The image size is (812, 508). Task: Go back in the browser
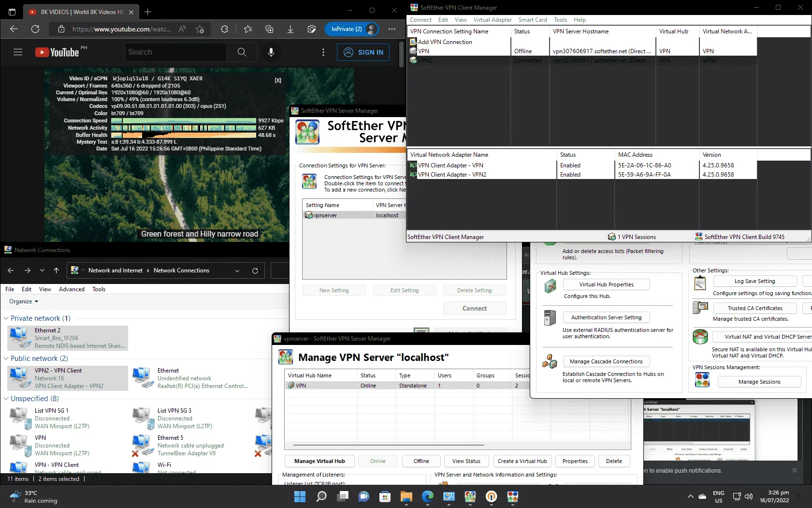click(14, 29)
